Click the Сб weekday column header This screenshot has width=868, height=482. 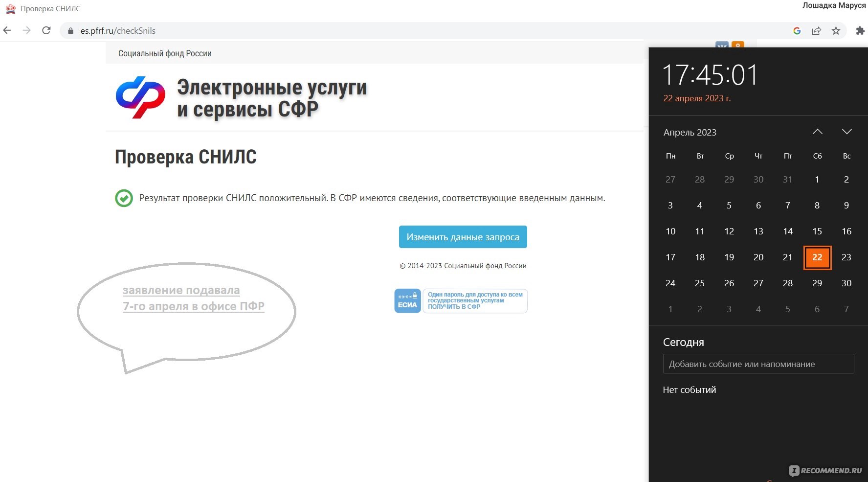[817, 156]
